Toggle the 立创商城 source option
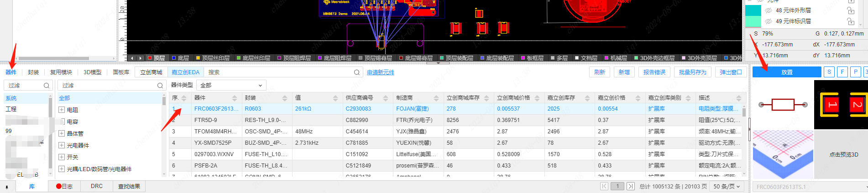 point(151,72)
